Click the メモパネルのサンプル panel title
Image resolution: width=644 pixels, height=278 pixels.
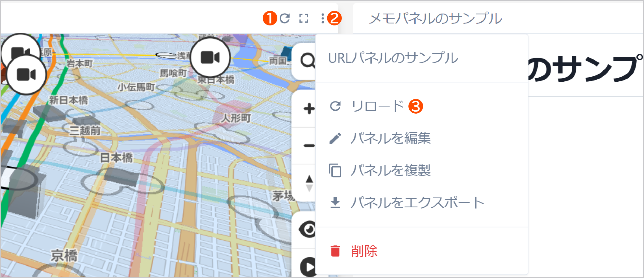click(435, 18)
